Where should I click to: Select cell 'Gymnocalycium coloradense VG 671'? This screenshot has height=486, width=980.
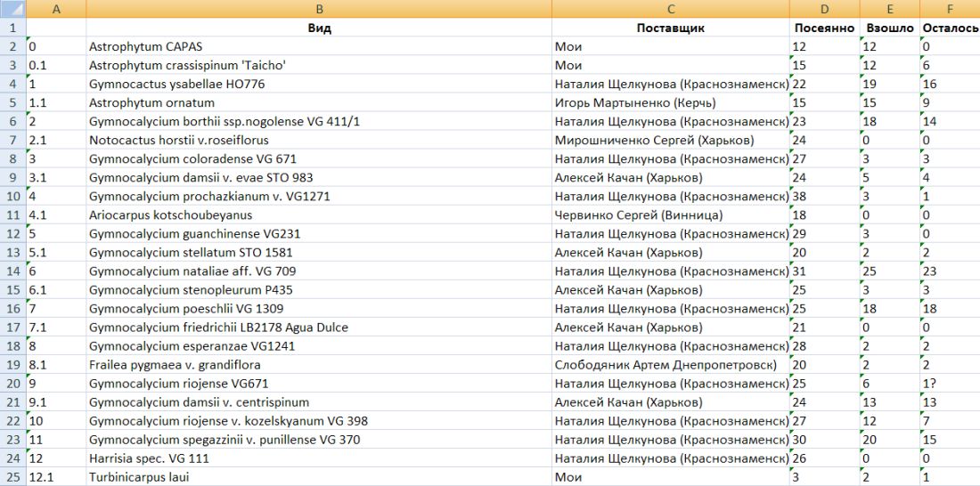[319, 158]
